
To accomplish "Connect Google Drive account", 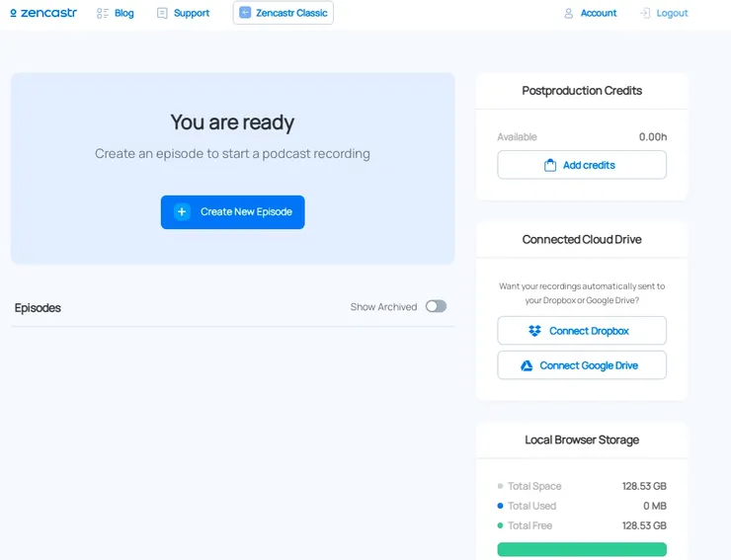I will click(x=582, y=365).
